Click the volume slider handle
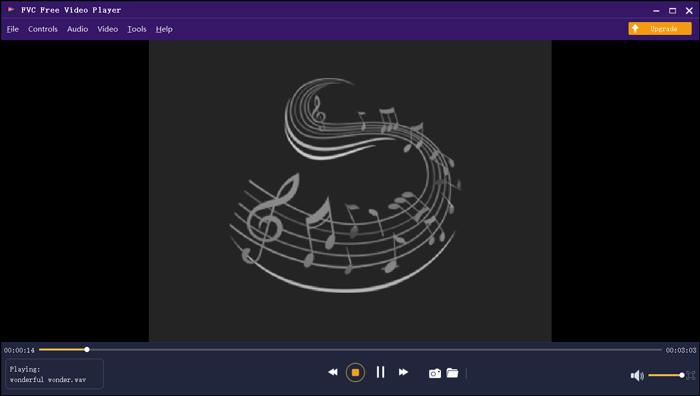Image resolution: width=700 pixels, height=396 pixels. coord(682,375)
